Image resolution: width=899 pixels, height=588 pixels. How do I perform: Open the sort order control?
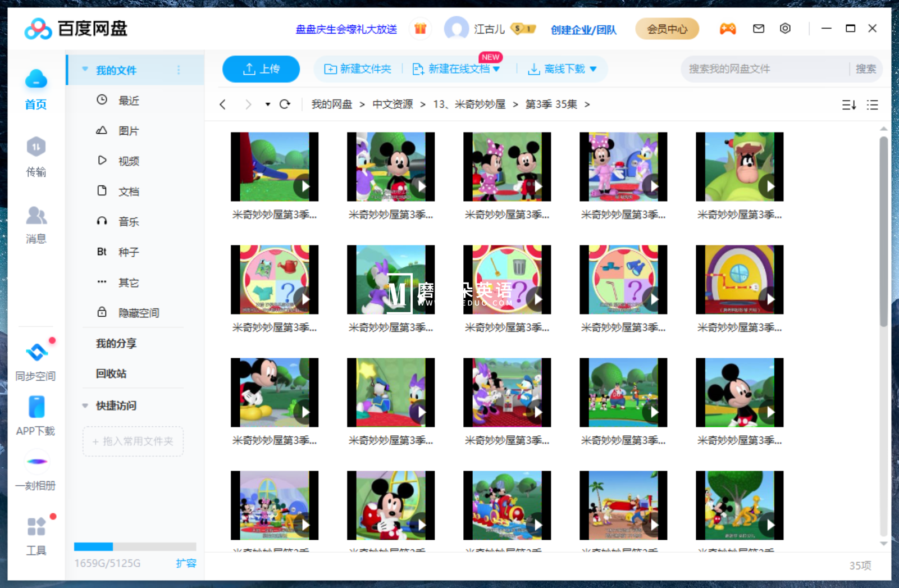click(849, 104)
